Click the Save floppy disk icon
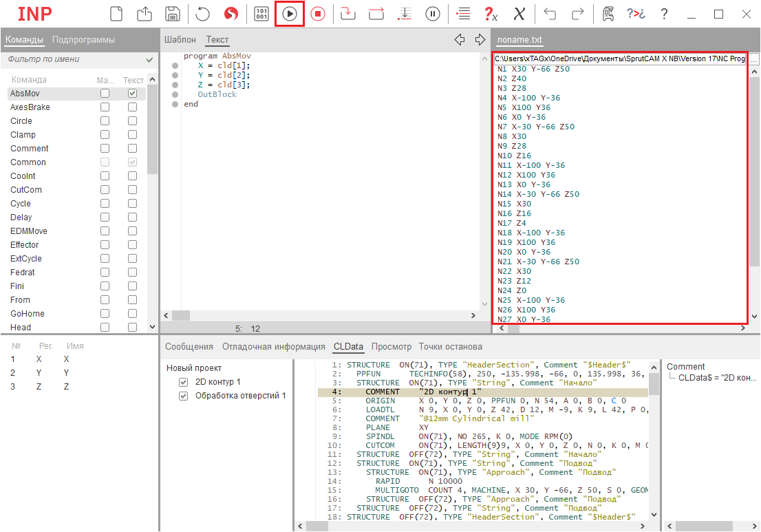 tap(173, 14)
